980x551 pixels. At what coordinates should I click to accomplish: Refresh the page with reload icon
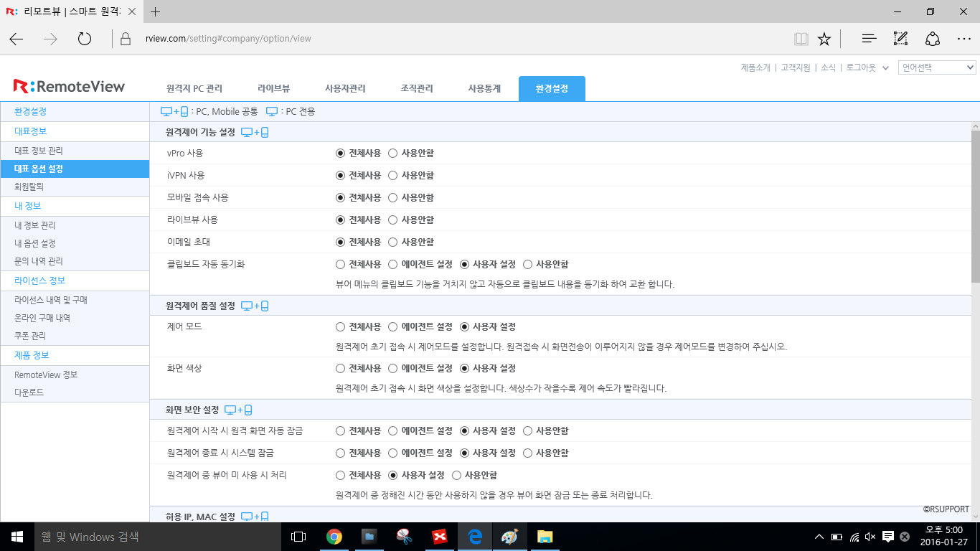pos(85,39)
